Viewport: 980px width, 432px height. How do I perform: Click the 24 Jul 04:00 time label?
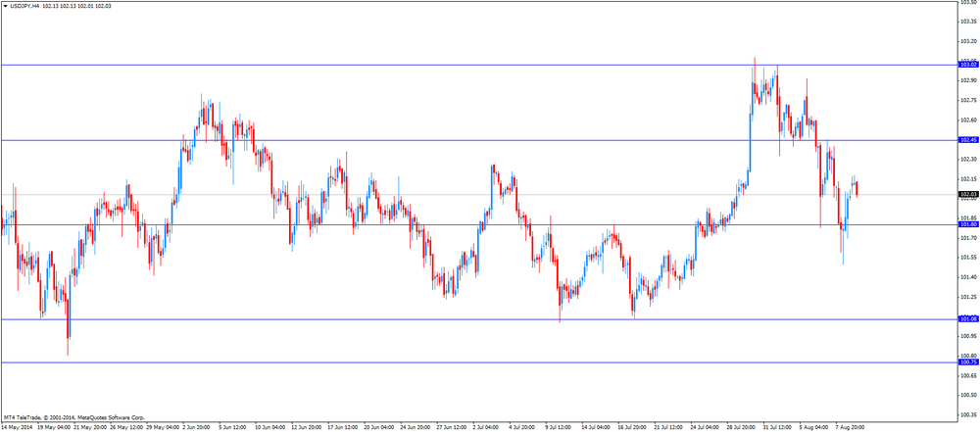(x=707, y=428)
